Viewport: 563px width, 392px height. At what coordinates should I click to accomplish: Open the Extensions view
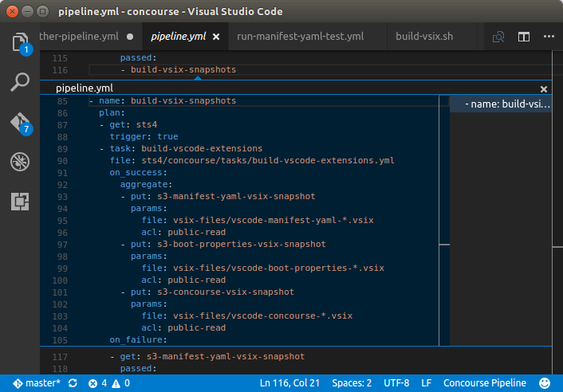[x=20, y=202]
